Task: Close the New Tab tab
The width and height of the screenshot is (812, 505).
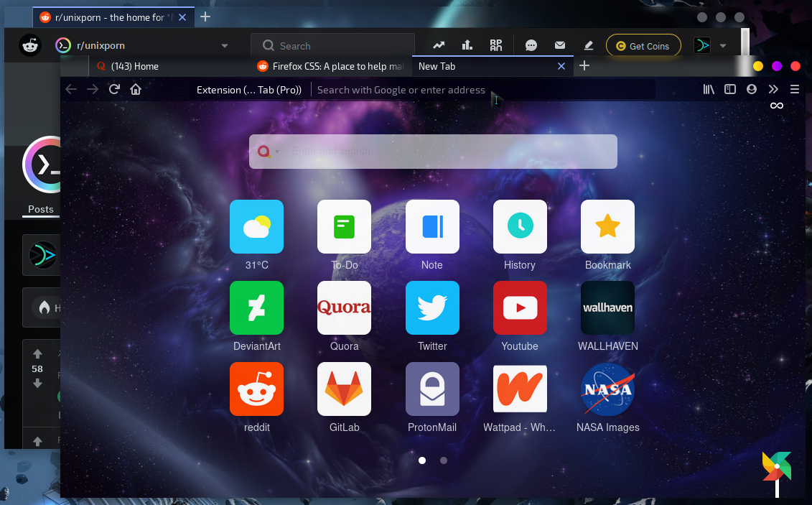Action: (x=561, y=66)
